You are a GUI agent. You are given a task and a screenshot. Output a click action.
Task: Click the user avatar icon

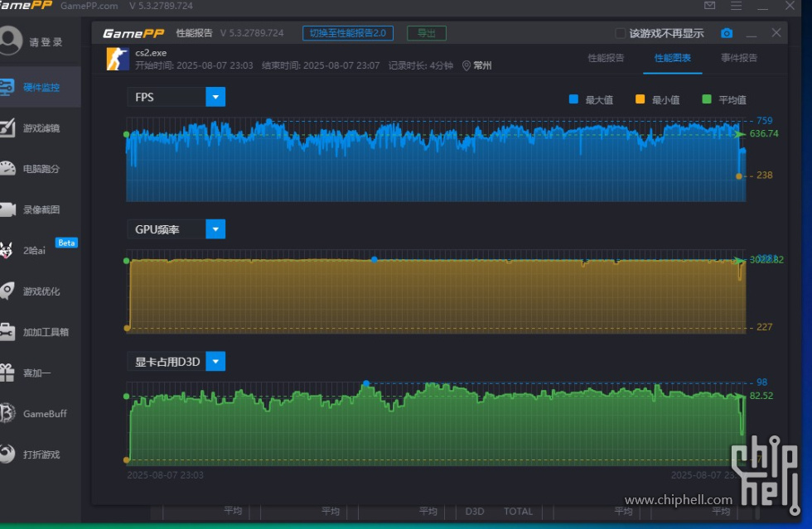pyautogui.click(x=10, y=41)
